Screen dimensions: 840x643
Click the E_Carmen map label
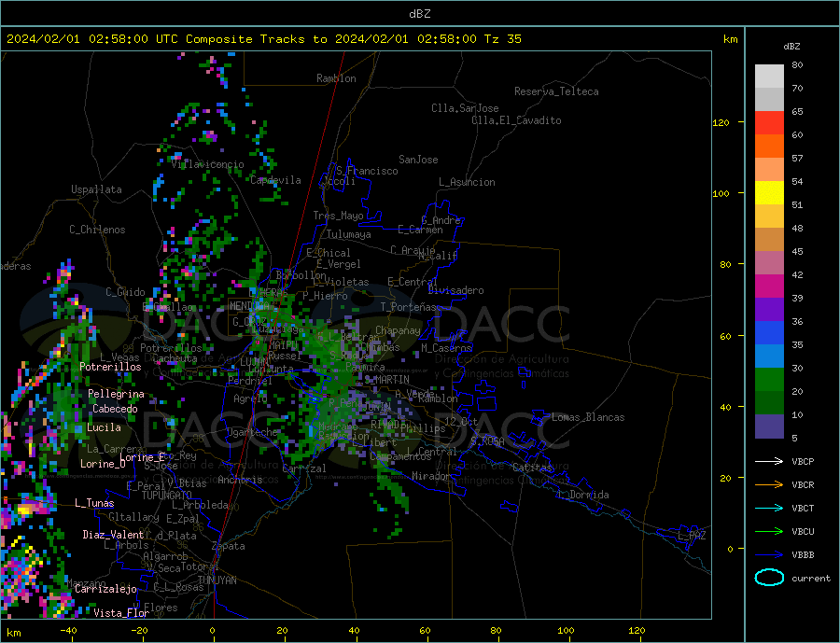tap(420, 230)
